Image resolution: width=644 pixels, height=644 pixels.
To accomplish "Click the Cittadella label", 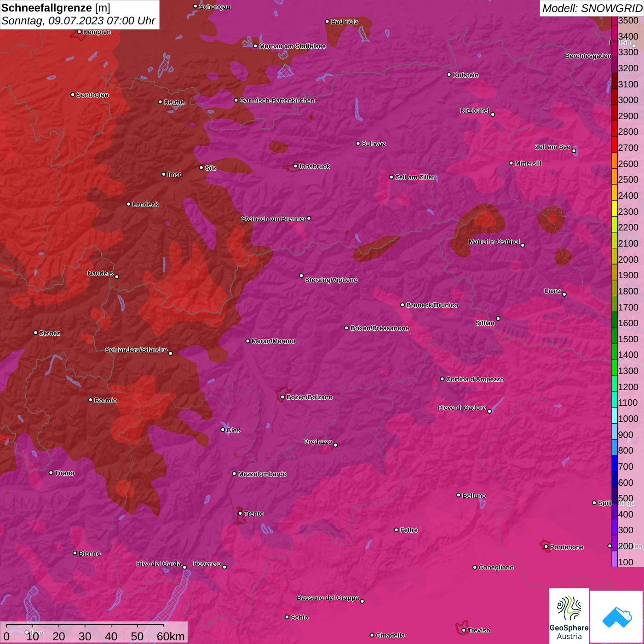I will 390,635.
